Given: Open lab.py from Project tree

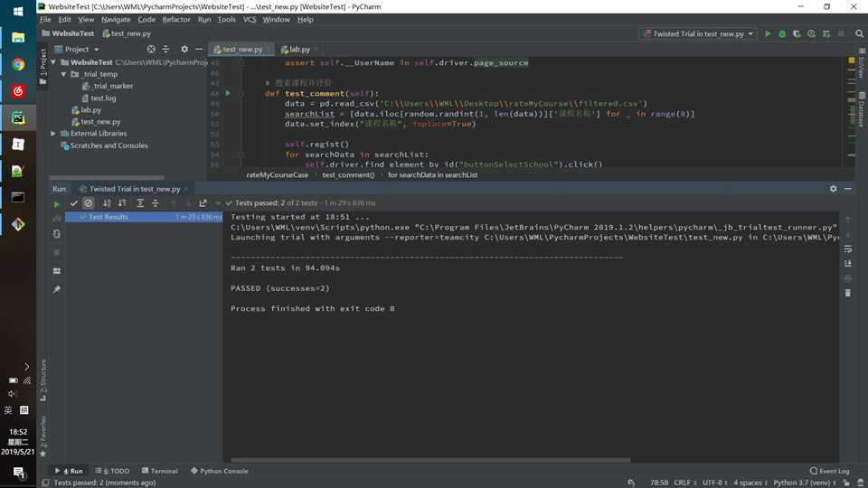Looking at the screenshot, I should pos(90,110).
